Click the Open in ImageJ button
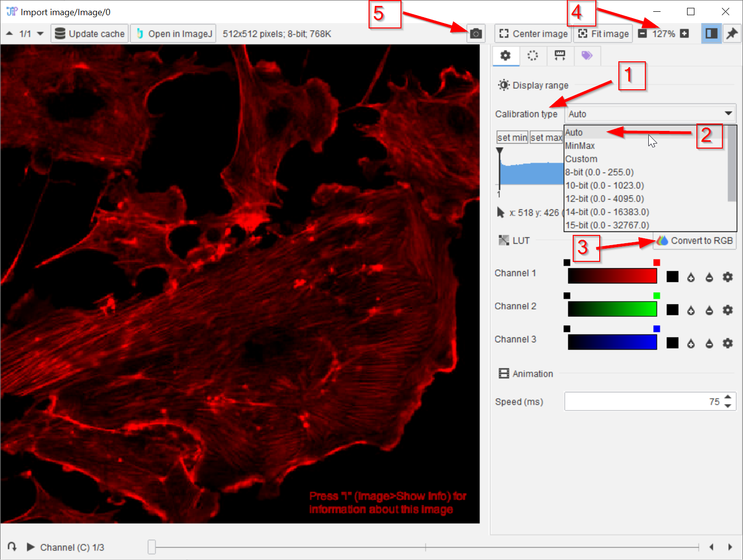Viewport: 743px width, 560px height. click(x=174, y=34)
